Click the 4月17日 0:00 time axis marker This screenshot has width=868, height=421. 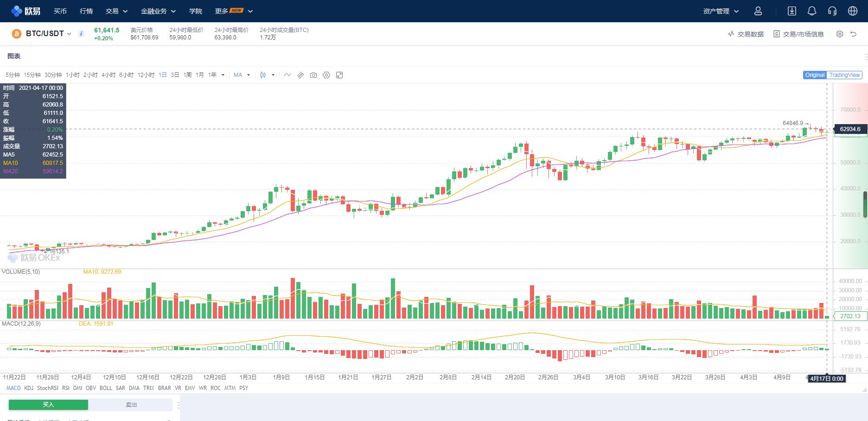click(x=826, y=379)
